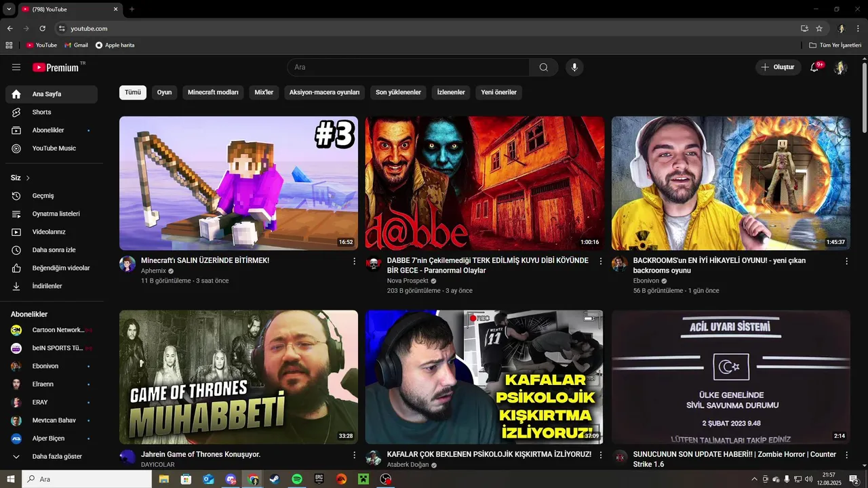Open the Windows Start menu
The height and width of the screenshot is (488, 868).
[x=11, y=479]
